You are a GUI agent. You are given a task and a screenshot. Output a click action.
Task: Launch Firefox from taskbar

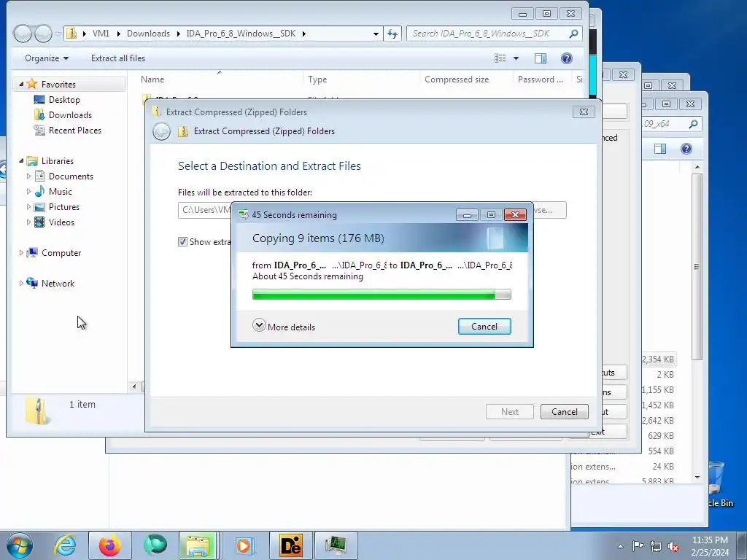(109, 545)
